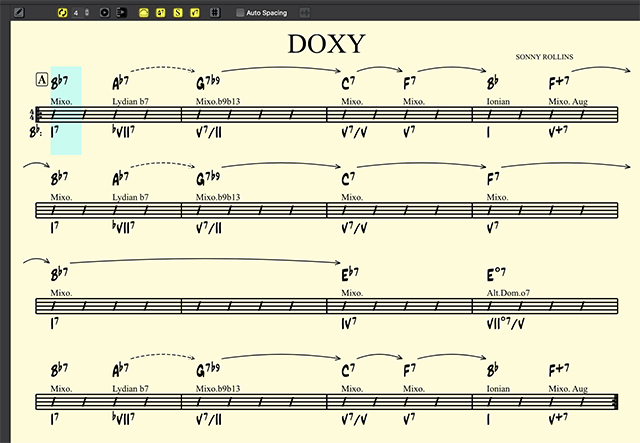Start playback with the play button
This screenshot has width=640, height=443.
(104, 13)
